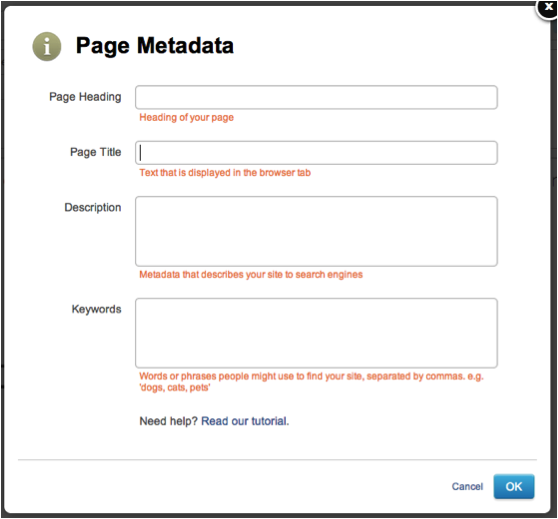Click the 'Keywords' field label
The width and height of the screenshot is (558, 519).
click(x=96, y=309)
